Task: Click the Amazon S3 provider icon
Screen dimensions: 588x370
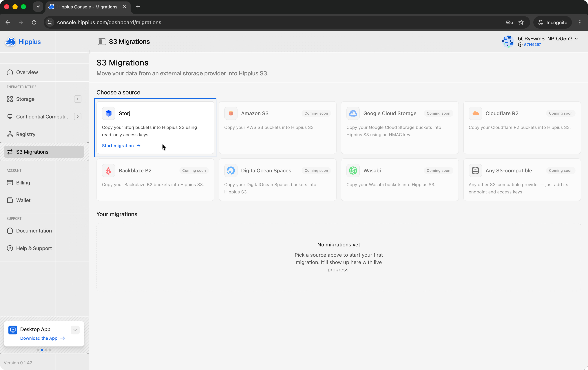Action: [231, 113]
